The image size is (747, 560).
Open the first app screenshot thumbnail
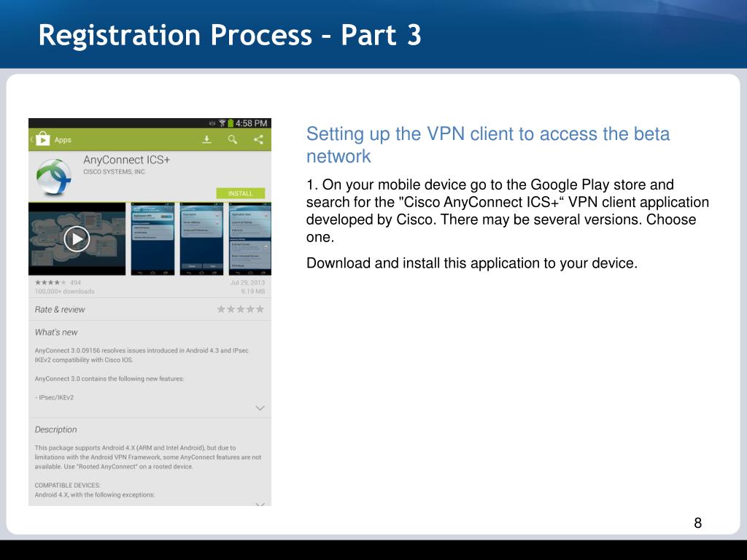153,238
